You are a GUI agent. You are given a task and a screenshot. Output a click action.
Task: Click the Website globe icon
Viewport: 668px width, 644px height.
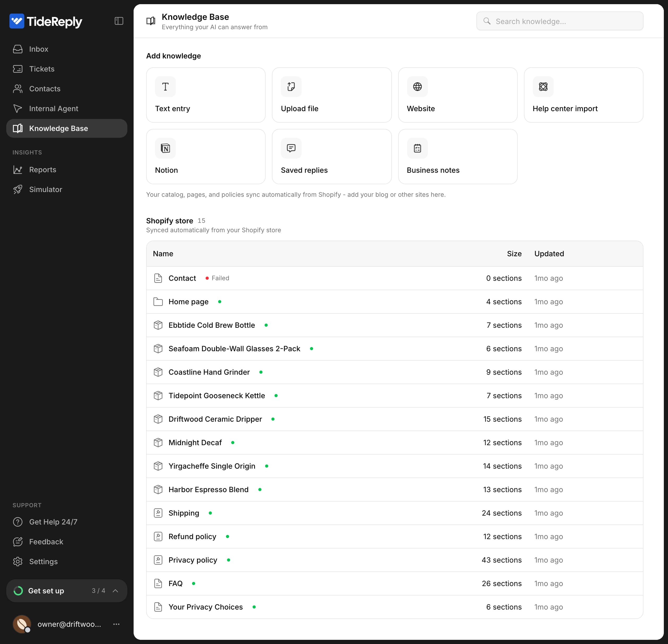(x=417, y=87)
